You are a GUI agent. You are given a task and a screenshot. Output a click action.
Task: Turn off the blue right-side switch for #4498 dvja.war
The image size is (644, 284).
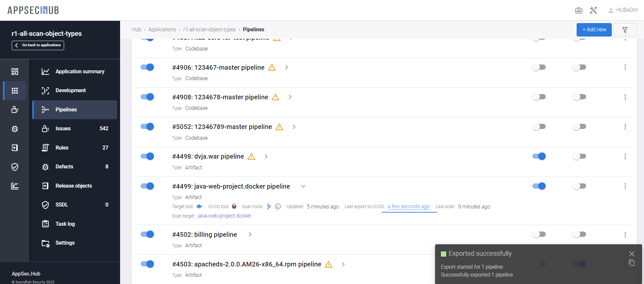tap(539, 156)
